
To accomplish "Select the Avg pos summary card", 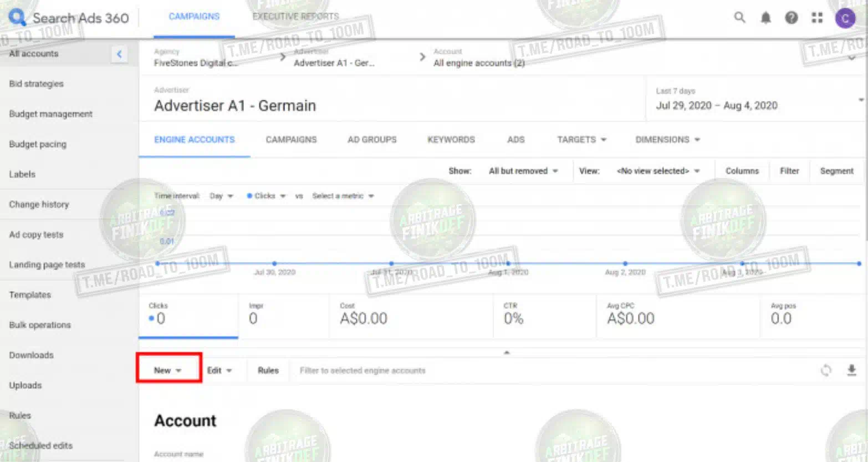I will (x=813, y=316).
